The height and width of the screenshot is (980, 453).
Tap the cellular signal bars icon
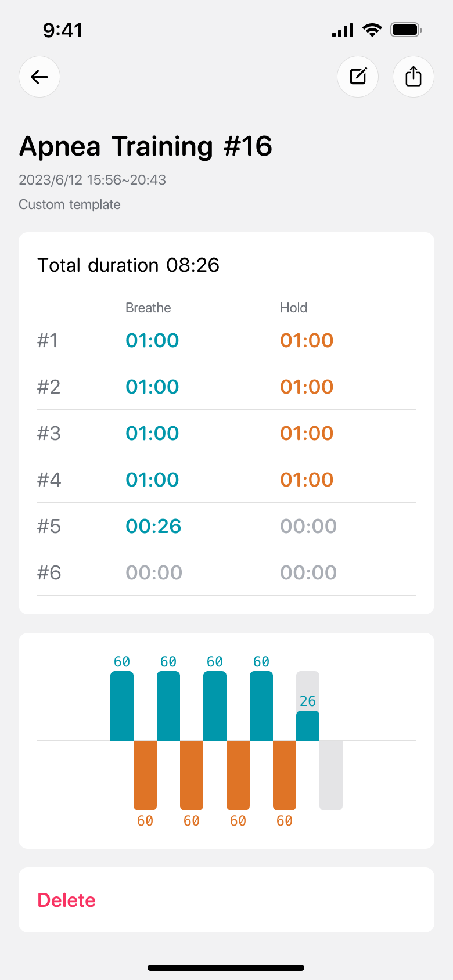(x=343, y=30)
